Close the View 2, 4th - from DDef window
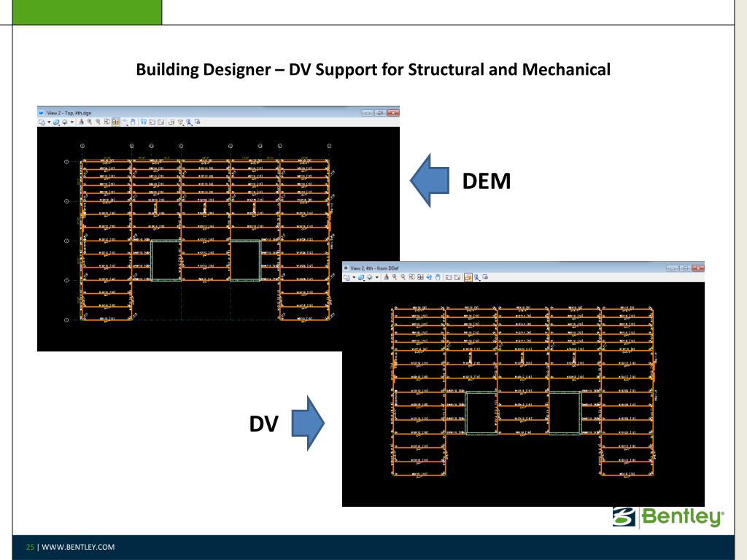Screen dimensions: 747x560 (x=698, y=268)
